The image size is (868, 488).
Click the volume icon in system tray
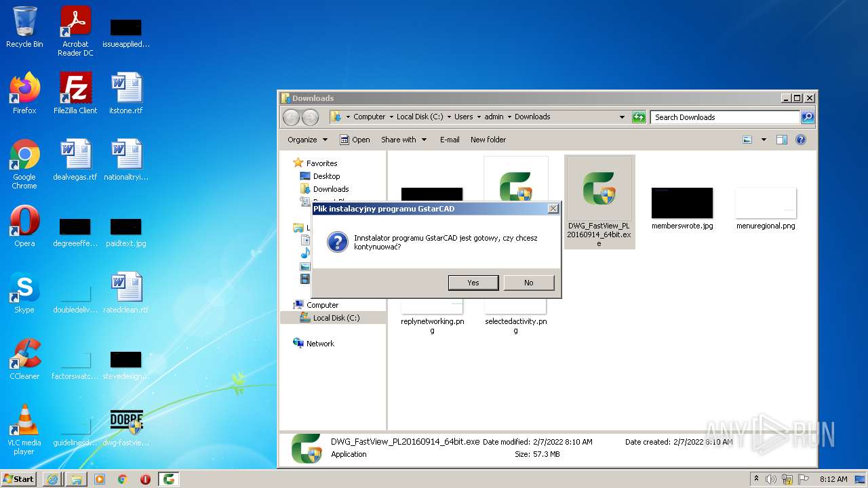point(771,479)
